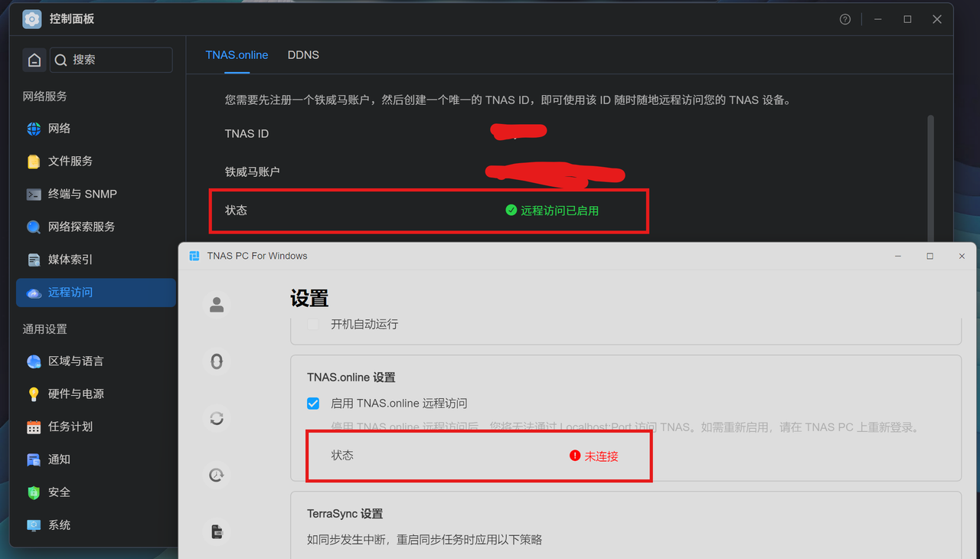
Task: Open user account icon in TNAS PC
Action: tap(217, 305)
